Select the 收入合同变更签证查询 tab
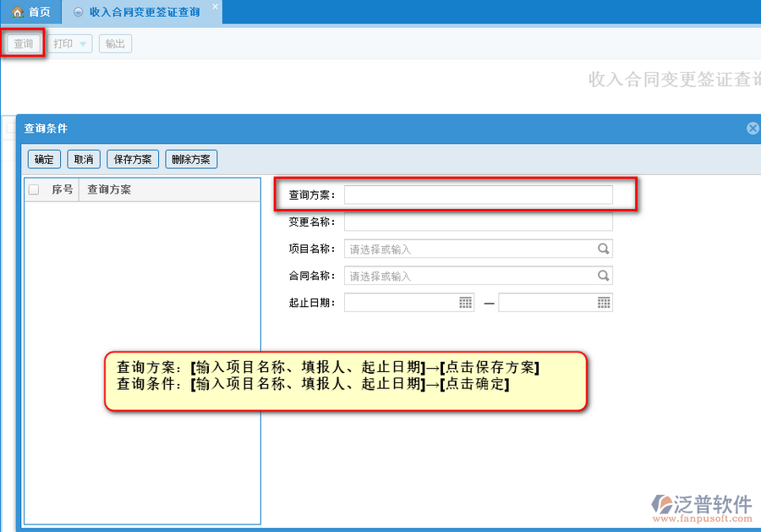 [144, 13]
